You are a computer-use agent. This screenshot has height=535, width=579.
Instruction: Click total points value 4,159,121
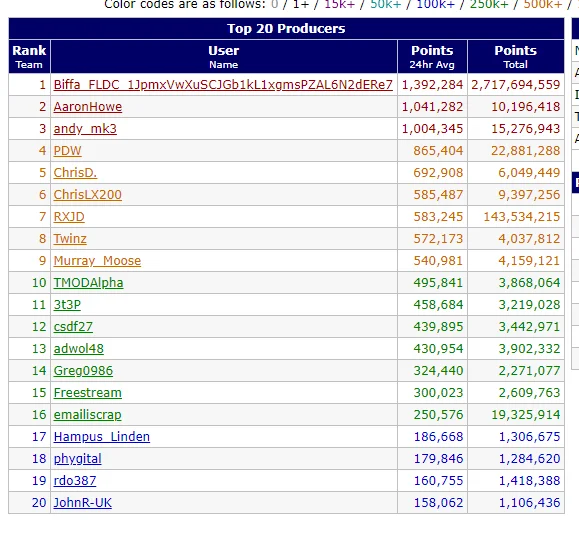coord(529,261)
